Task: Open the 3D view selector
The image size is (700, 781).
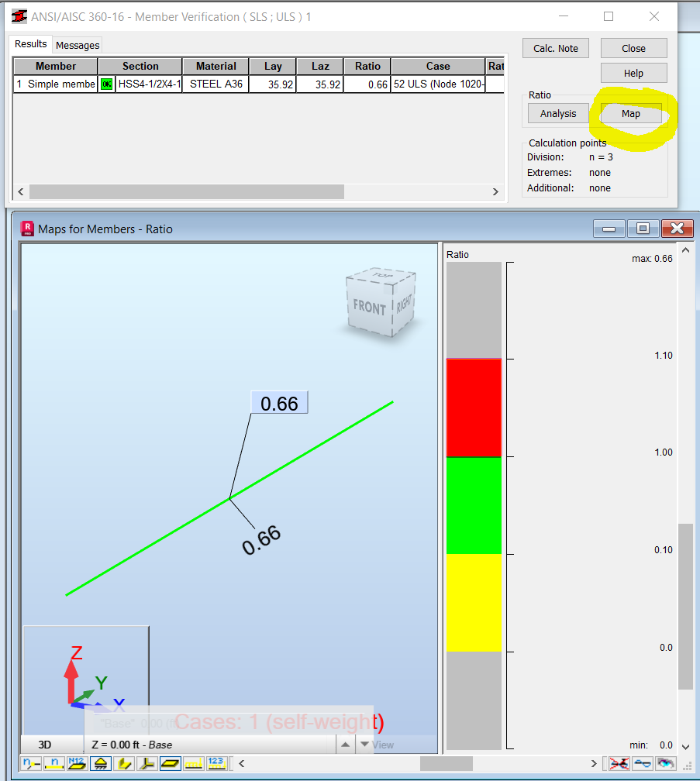Action: 44,745
